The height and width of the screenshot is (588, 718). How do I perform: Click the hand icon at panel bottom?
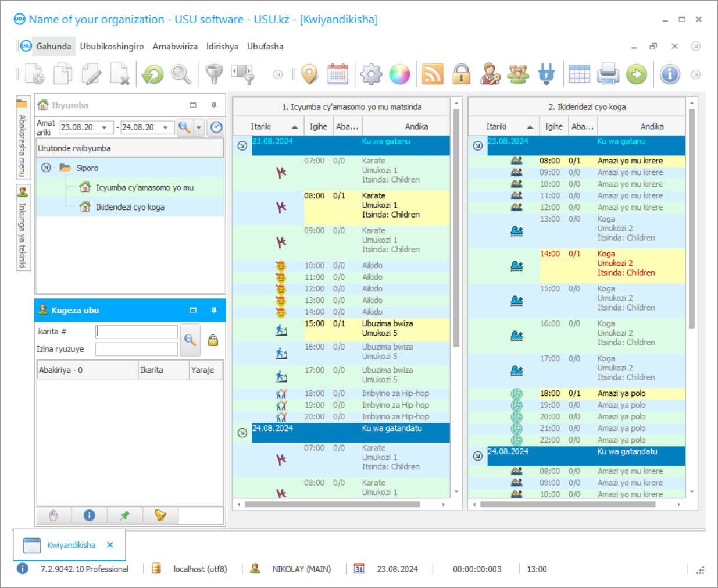(54, 515)
